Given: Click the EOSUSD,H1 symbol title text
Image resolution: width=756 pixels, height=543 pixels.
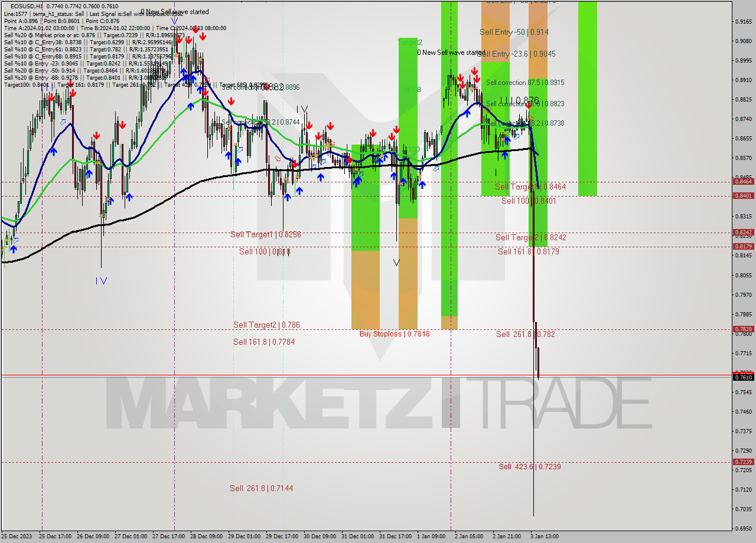Looking at the screenshot, I should tap(27, 6).
